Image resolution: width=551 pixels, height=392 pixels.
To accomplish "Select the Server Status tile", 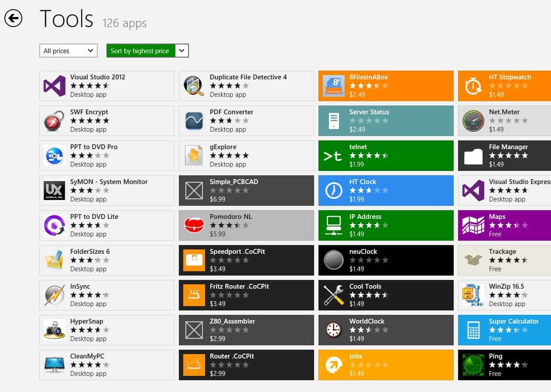I will click(x=386, y=121).
